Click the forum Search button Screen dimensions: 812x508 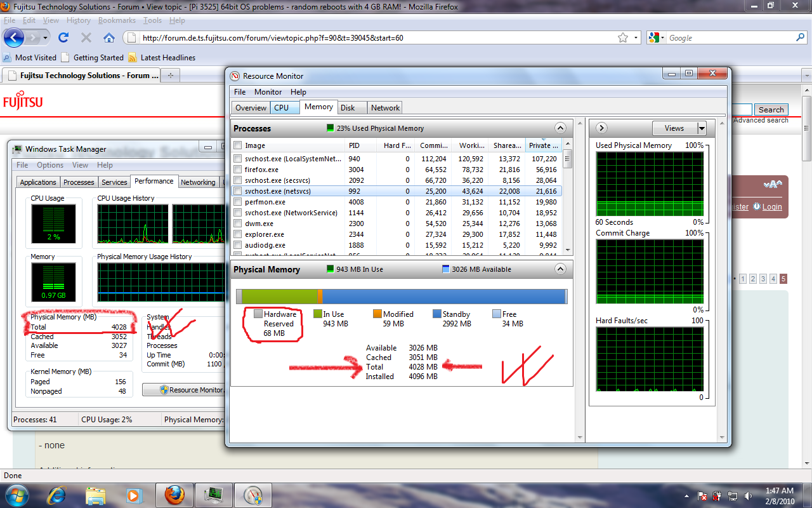click(x=771, y=110)
